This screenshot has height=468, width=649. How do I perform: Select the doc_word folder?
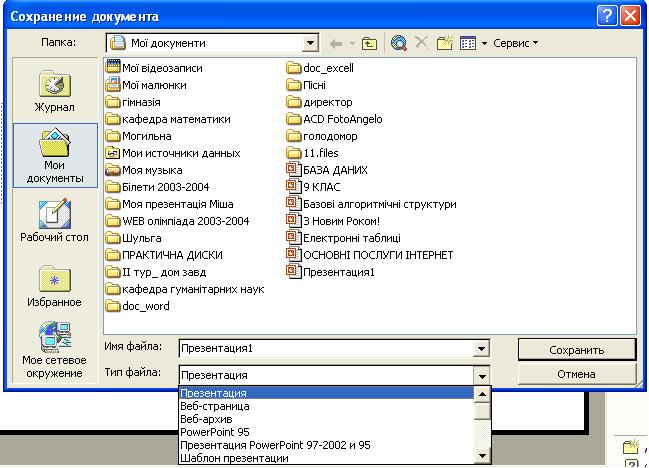(x=138, y=306)
